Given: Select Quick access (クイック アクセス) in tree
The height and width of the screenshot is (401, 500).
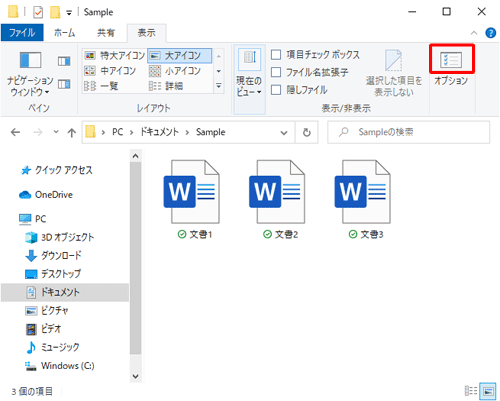Looking at the screenshot, I should point(56,170).
